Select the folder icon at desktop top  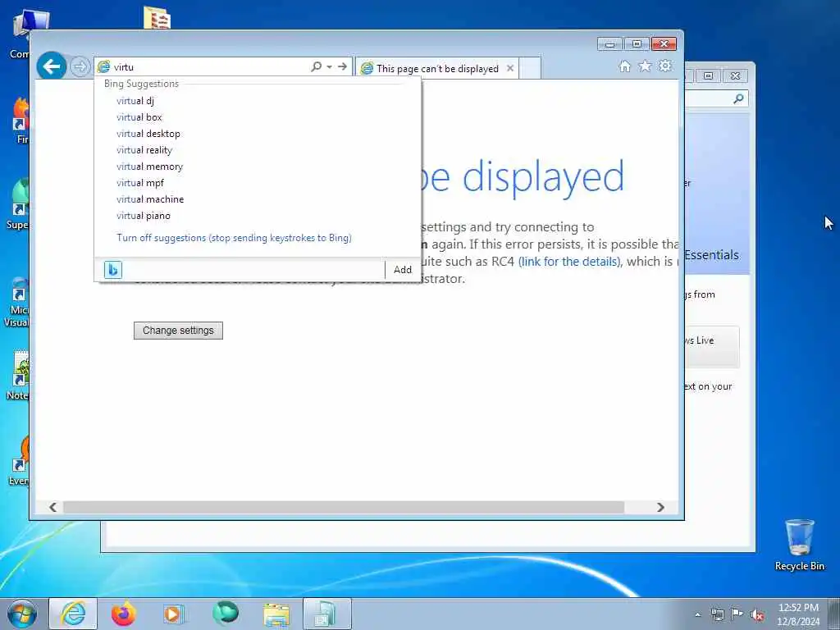(x=157, y=18)
